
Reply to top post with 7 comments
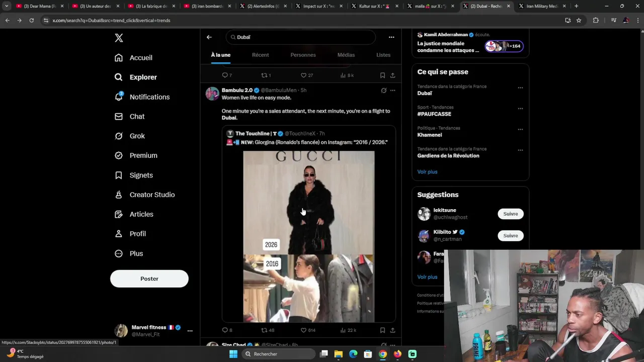click(227, 75)
